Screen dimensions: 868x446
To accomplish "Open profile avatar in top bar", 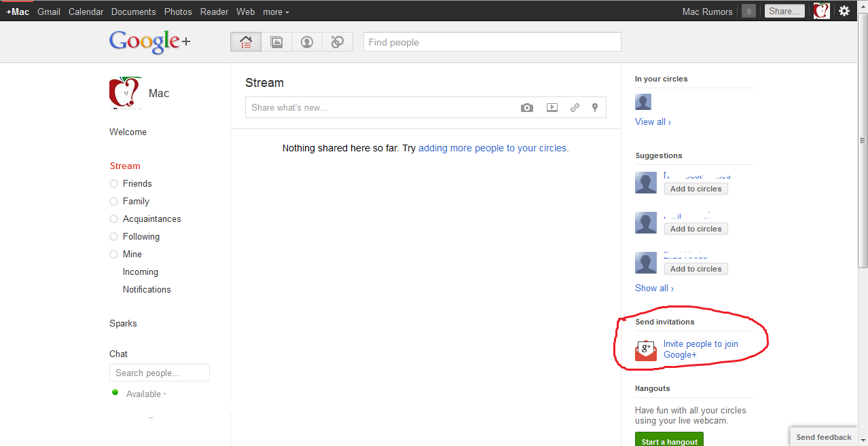I will [821, 11].
